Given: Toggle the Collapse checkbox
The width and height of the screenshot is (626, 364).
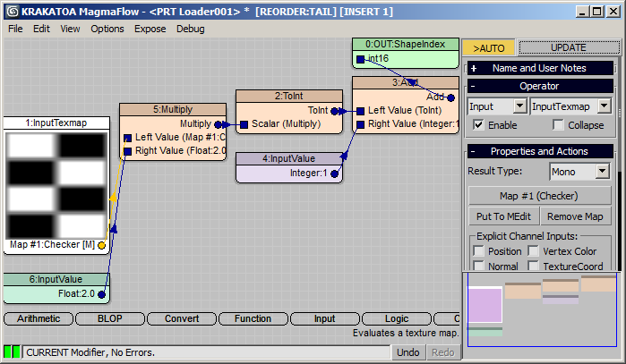Looking at the screenshot, I should [x=558, y=125].
